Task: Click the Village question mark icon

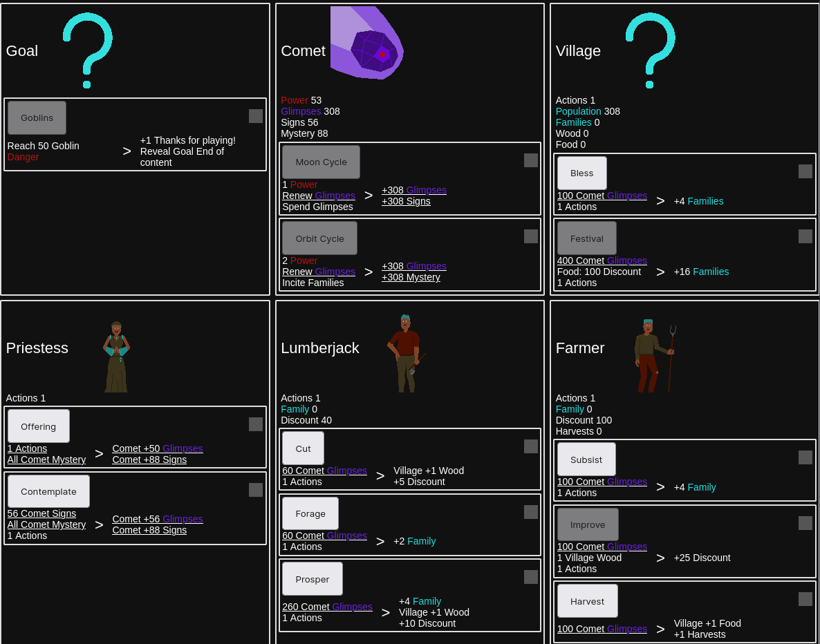Action: point(650,50)
